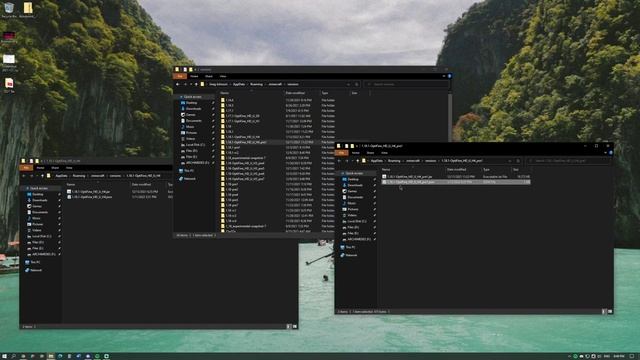Open Home tab in versions window
The image size is (640, 360).
pos(194,76)
